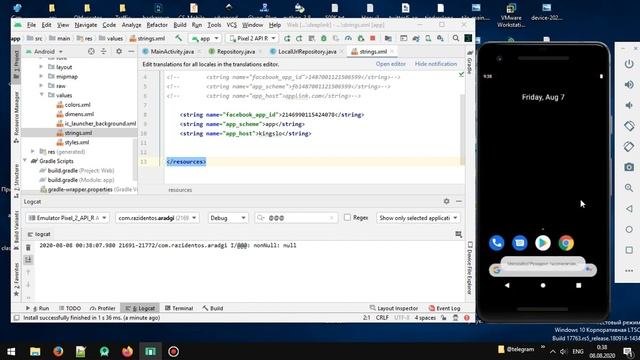Click the red error indicator in status bar

coord(467,318)
